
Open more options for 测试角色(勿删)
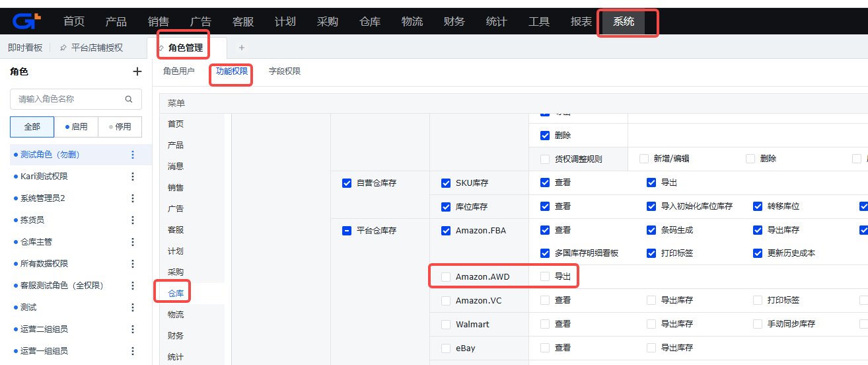132,155
